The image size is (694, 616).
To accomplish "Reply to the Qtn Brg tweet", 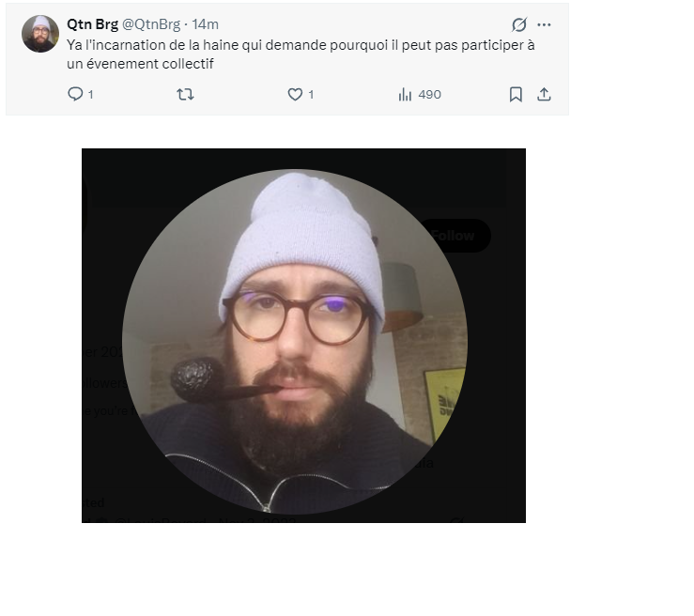I will (x=76, y=95).
